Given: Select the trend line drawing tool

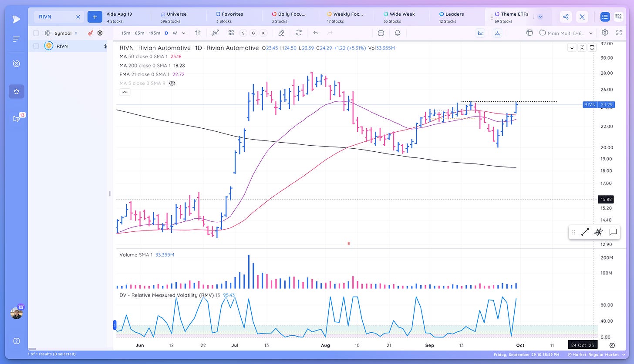Looking at the screenshot, I should pos(585,232).
